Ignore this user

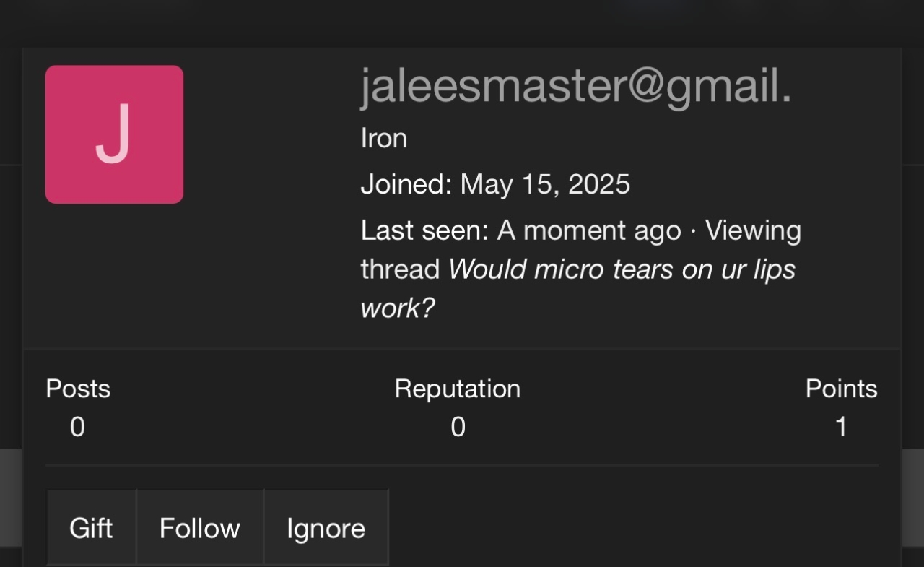[x=326, y=527]
